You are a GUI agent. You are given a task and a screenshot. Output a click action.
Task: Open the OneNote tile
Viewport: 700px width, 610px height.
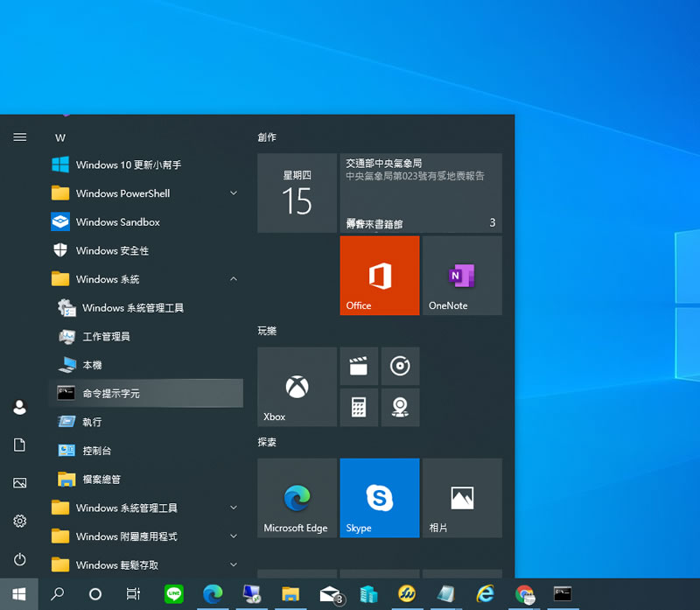(x=462, y=276)
